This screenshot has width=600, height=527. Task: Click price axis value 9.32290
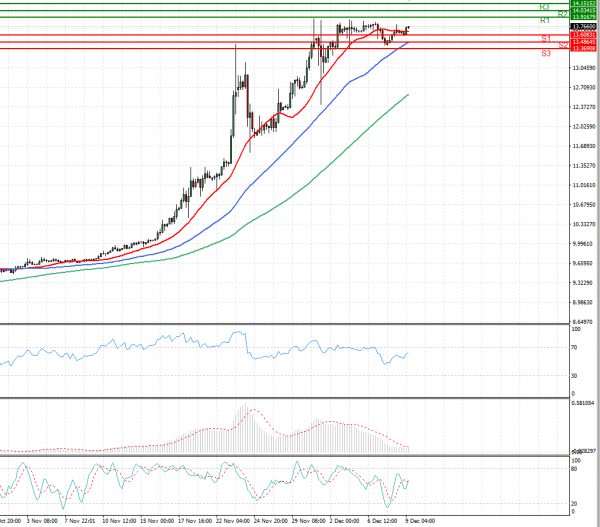pos(584,283)
